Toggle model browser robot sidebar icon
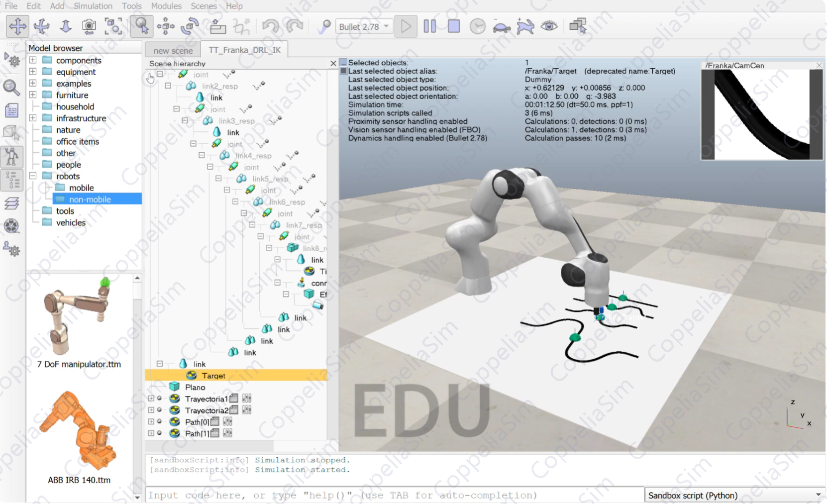Screen dimensions: 827x504 11,156
